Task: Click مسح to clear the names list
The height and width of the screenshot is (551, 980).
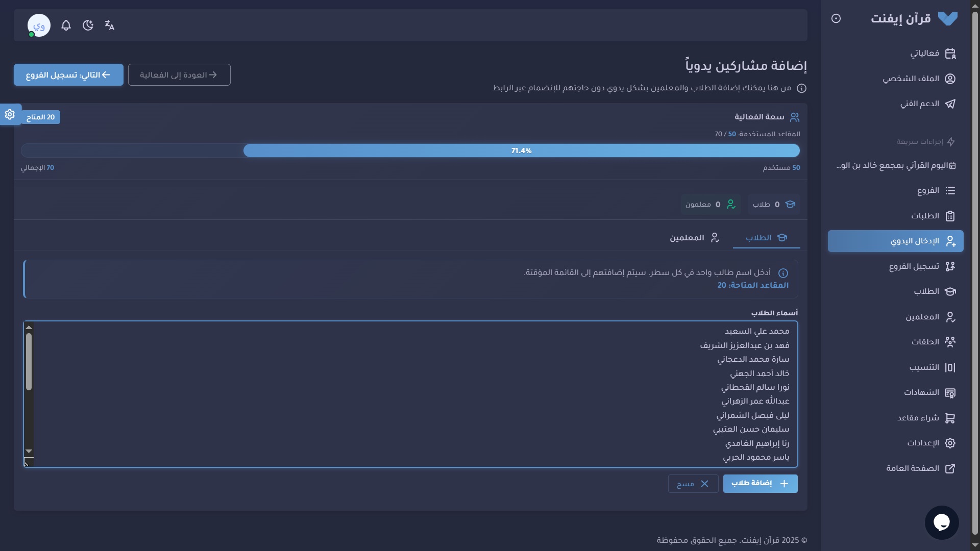Action: [692, 483]
